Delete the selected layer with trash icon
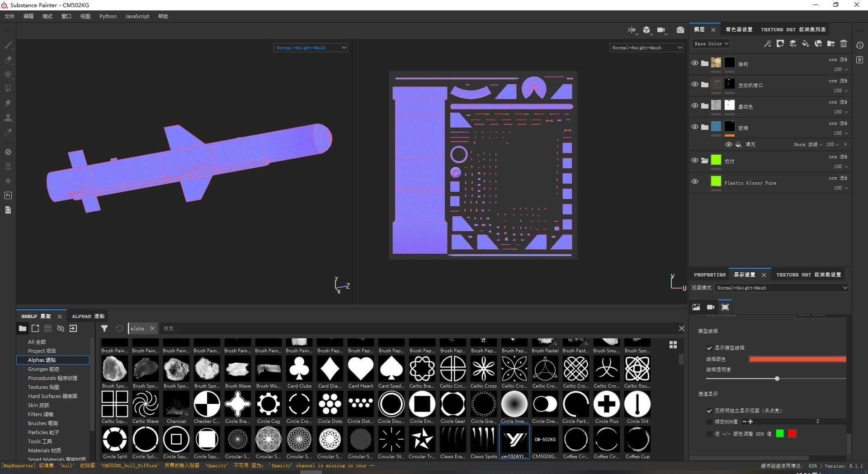868x474 pixels. [844, 43]
